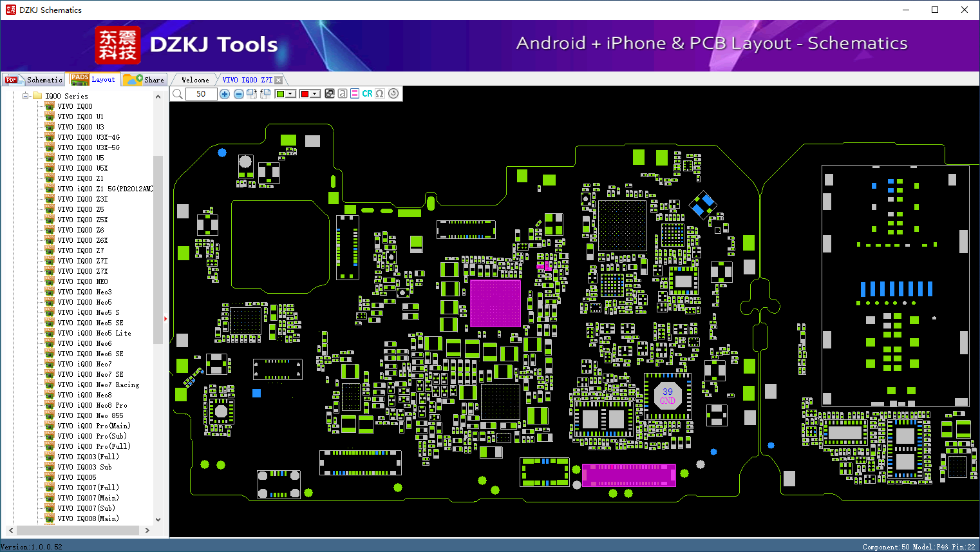
Task: Click the DZKJ app icon in title bar
Action: [10, 10]
